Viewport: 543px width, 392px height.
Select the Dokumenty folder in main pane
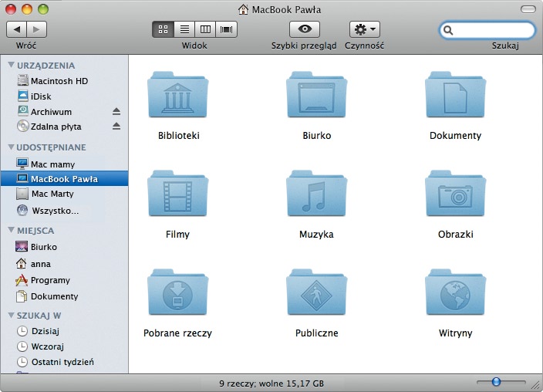[x=455, y=94]
